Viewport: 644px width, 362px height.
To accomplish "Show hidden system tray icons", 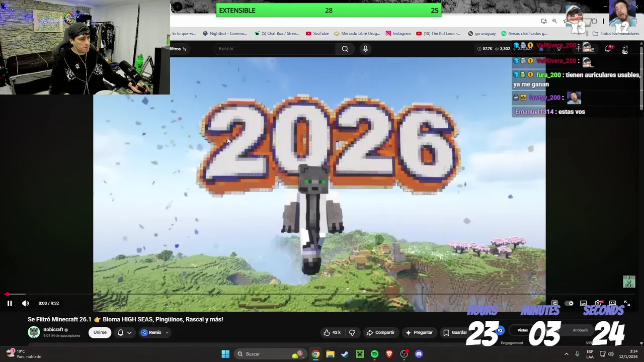I will pyautogui.click(x=566, y=354).
